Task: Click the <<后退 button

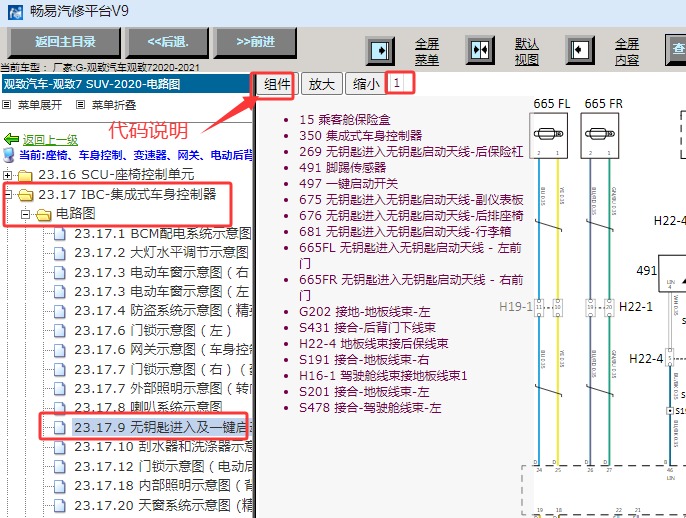Action: pos(167,42)
